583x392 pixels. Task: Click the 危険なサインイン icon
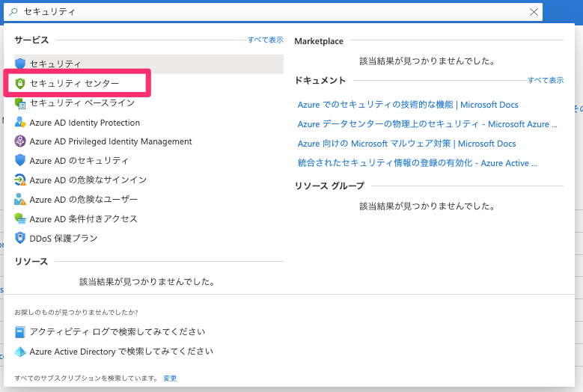click(x=20, y=180)
